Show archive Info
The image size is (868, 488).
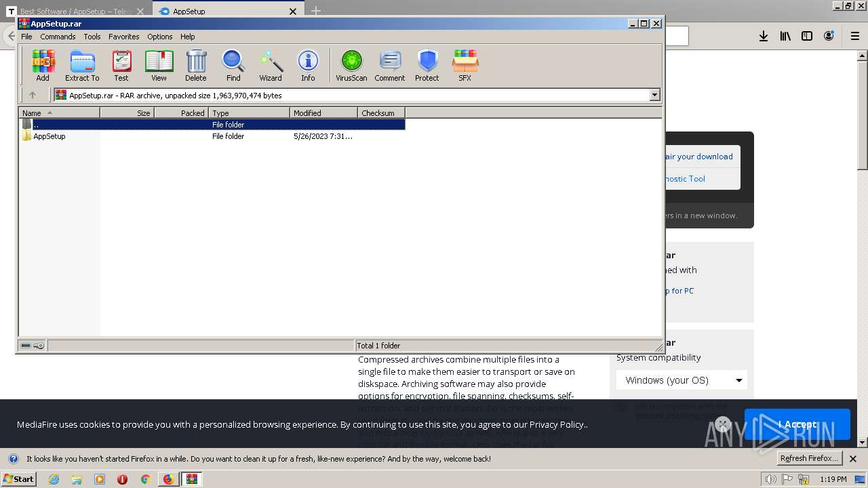coord(308,66)
